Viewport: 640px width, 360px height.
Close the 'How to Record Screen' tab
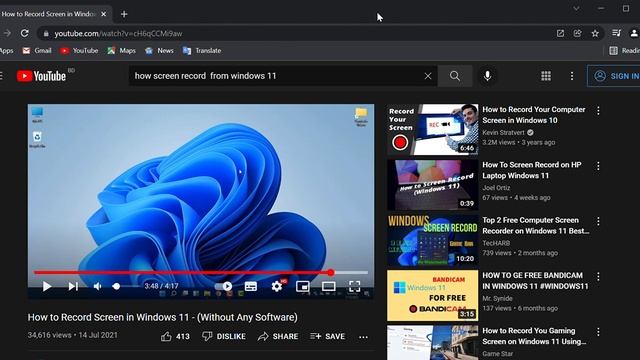coord(104,14)
